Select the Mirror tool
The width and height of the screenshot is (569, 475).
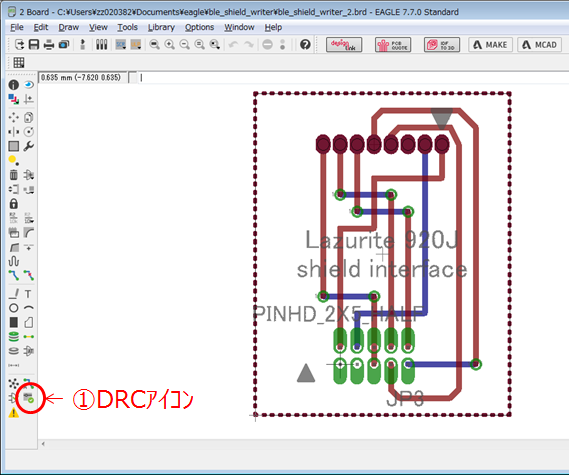(x=13, y=131)
